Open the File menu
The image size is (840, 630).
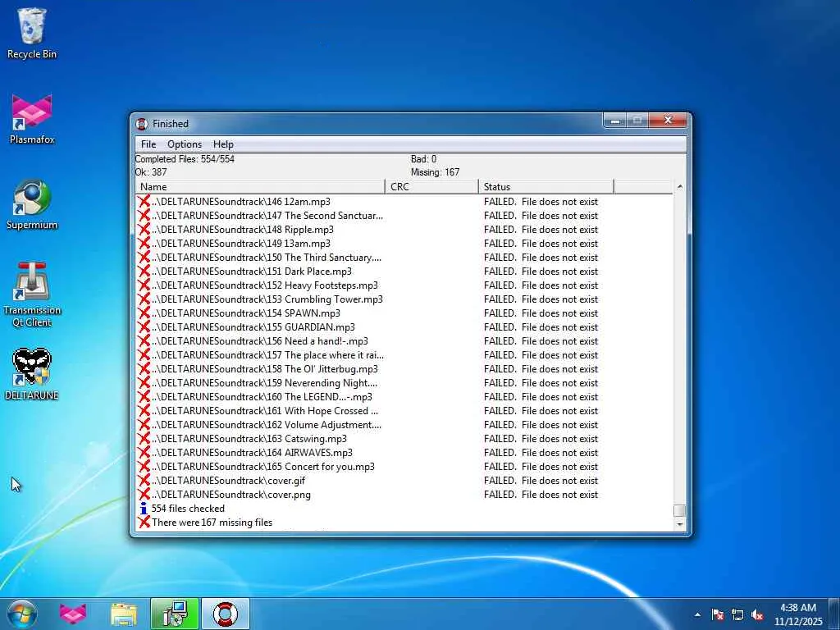point(148,144)
